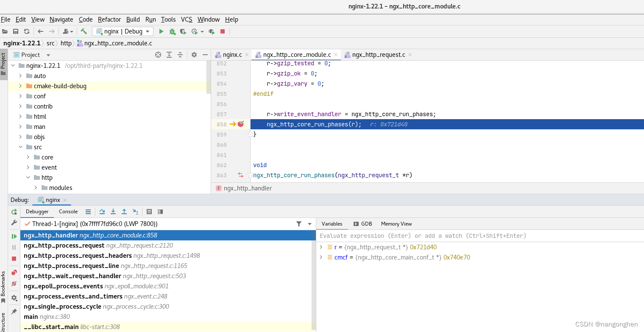Open the VCS menu
The image size is (644, 332).
pyautogui.click(x=187, y=20)
